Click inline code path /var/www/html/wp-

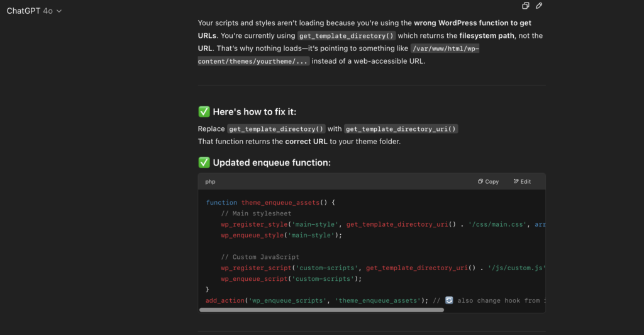[445, 48]
